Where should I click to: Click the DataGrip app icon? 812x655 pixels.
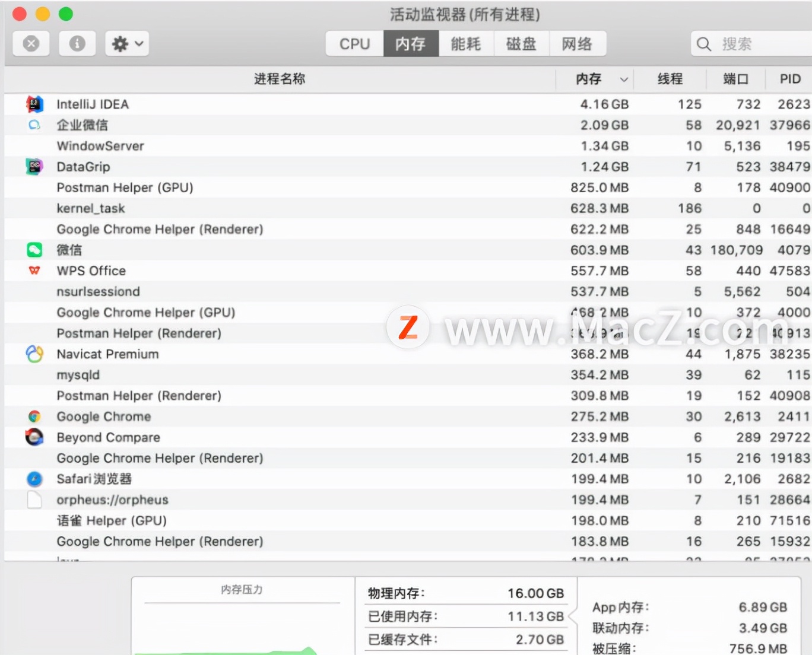coord(34,167)
